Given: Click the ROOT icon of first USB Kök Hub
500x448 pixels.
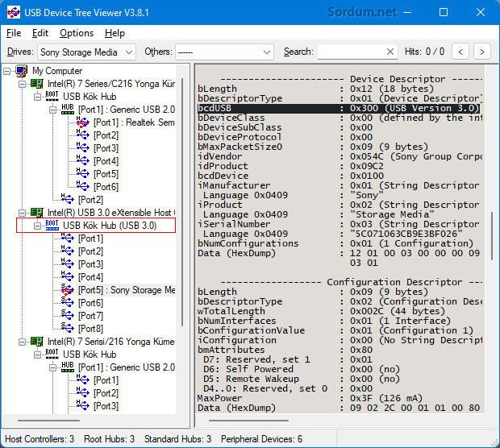Looking at the screenshot, I should click(52, 96).
